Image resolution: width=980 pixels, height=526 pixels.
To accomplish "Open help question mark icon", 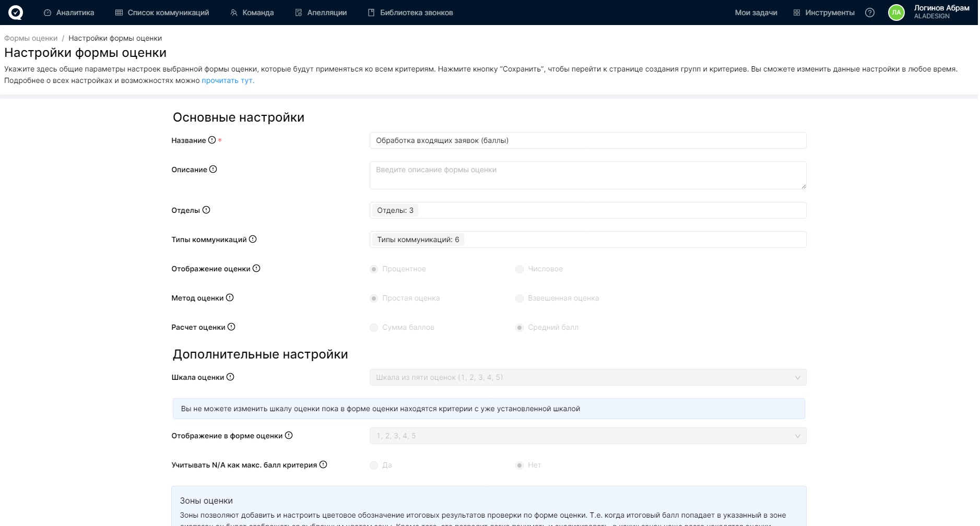I will click(870, 13).
